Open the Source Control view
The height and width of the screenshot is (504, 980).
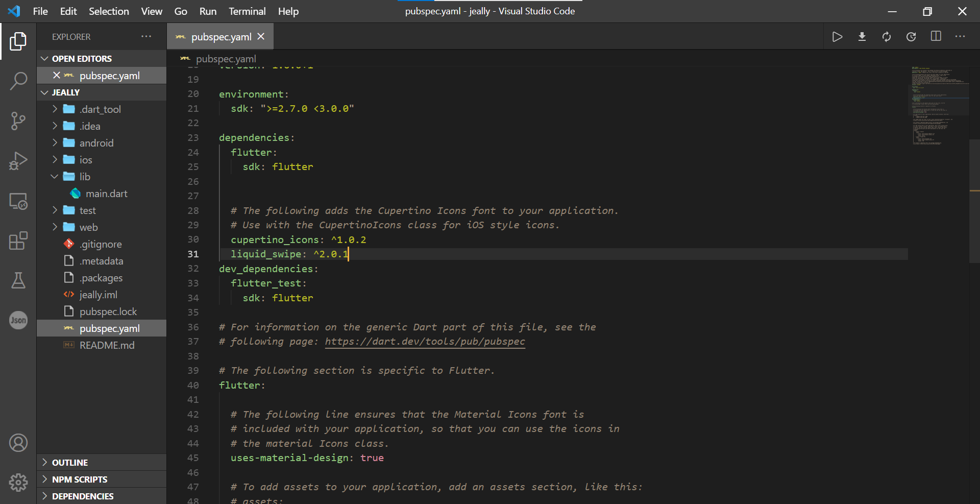18,121
